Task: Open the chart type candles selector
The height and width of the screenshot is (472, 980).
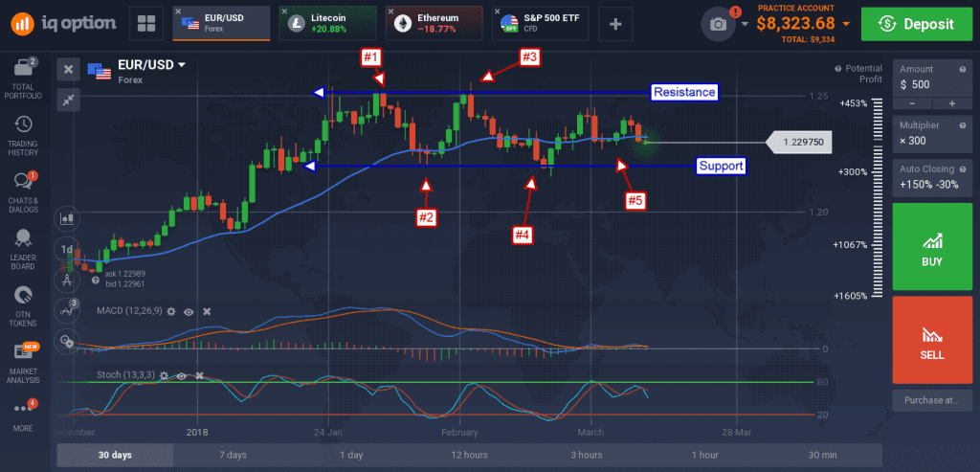Action: click(x=68, y=219)
